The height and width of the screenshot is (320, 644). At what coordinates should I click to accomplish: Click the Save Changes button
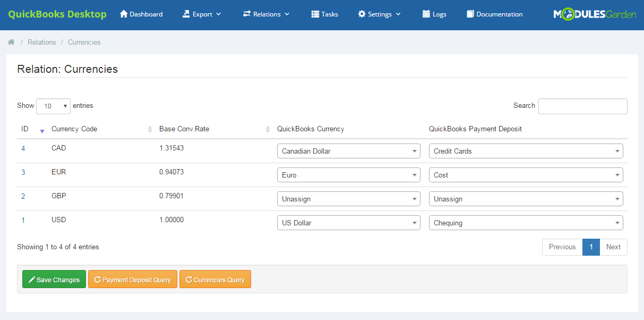[x=54, y=280]
